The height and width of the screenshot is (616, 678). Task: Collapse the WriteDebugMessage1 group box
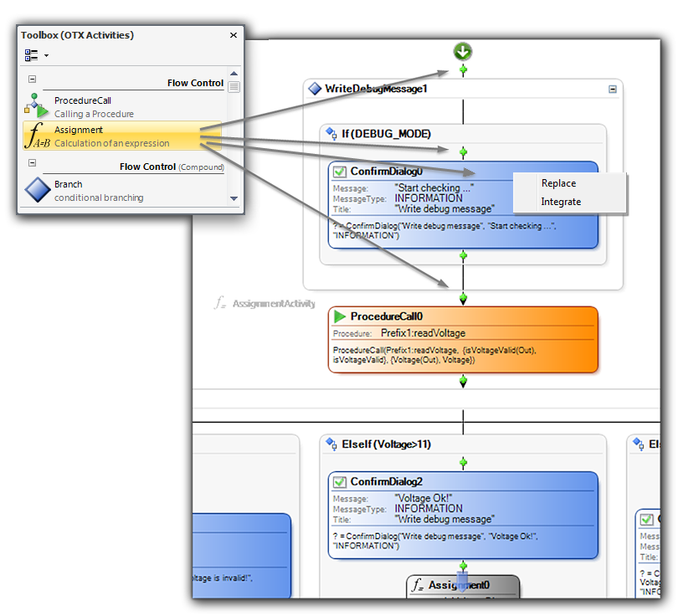(x=613, y=89)
